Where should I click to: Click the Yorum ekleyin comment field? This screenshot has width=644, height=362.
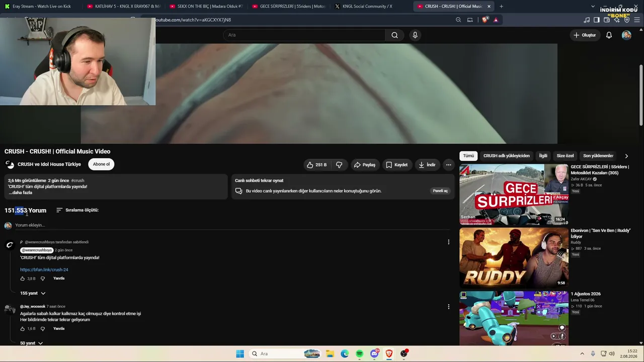[x=231, y=225]
